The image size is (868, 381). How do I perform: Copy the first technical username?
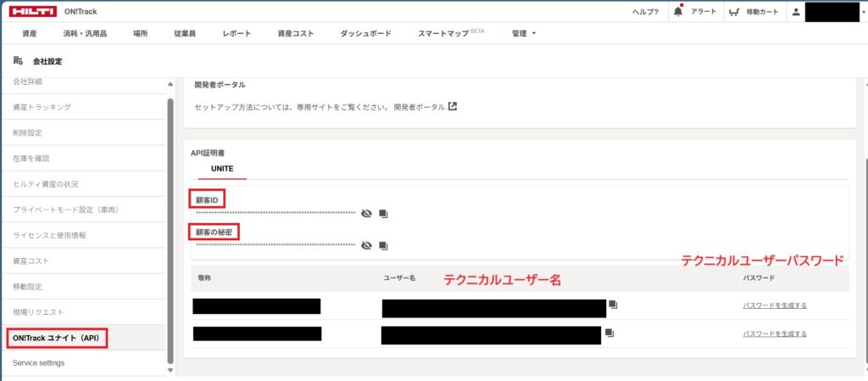(612, 305)
